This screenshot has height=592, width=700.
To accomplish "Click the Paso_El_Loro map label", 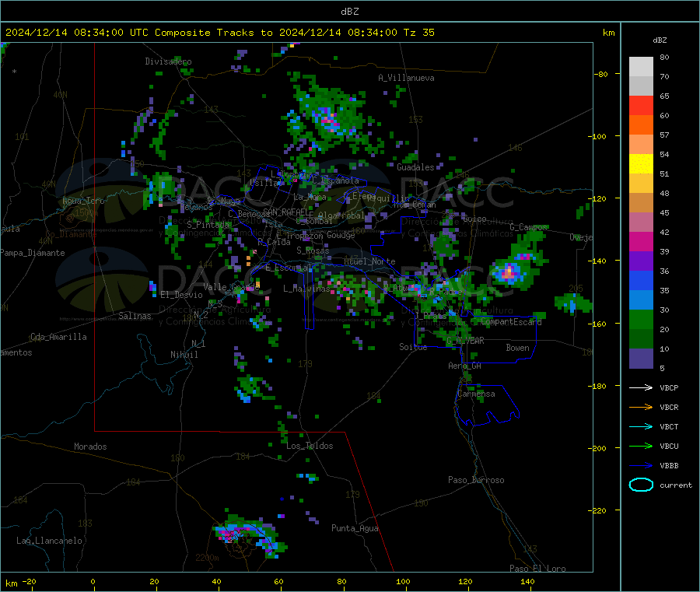I will click(x=537, y=569).
